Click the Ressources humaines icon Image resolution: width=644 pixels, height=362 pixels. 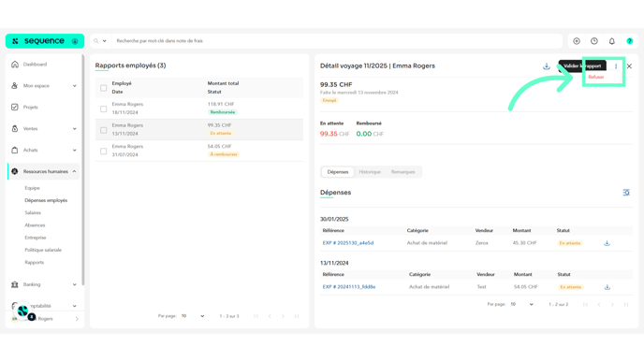15,171
